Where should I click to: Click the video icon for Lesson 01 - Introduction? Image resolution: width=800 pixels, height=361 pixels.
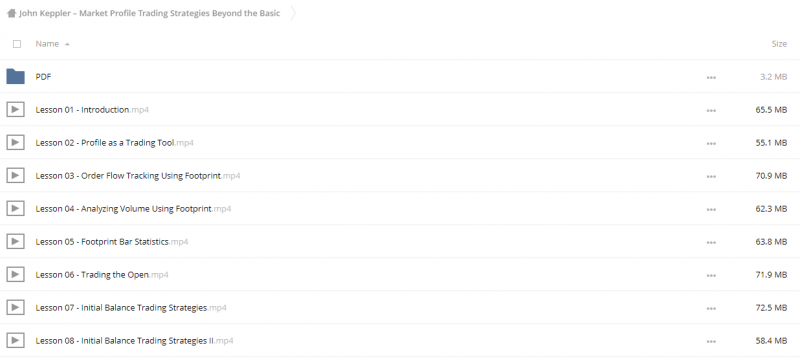[15, 109]
